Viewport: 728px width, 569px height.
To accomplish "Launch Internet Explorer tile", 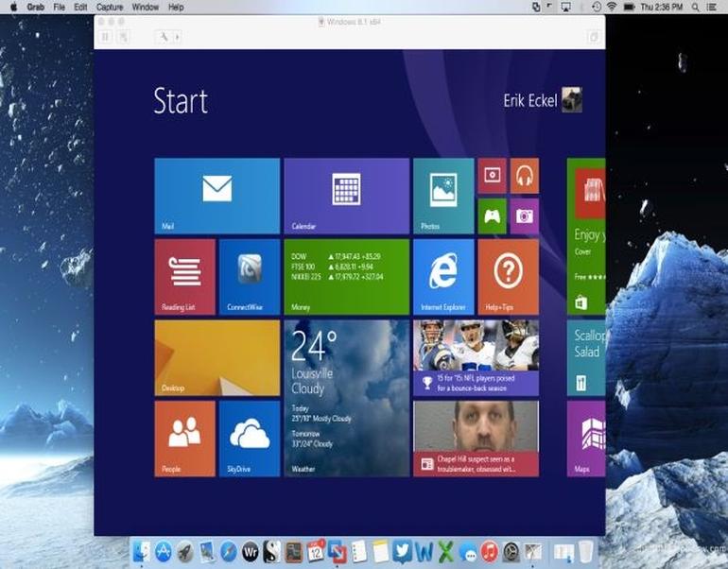I will pos(443,277).
